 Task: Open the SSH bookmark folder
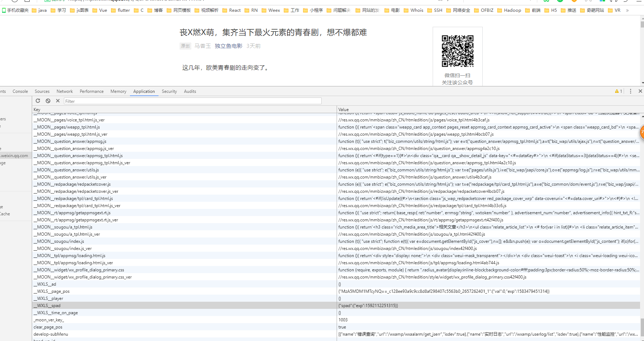point(435,10)
